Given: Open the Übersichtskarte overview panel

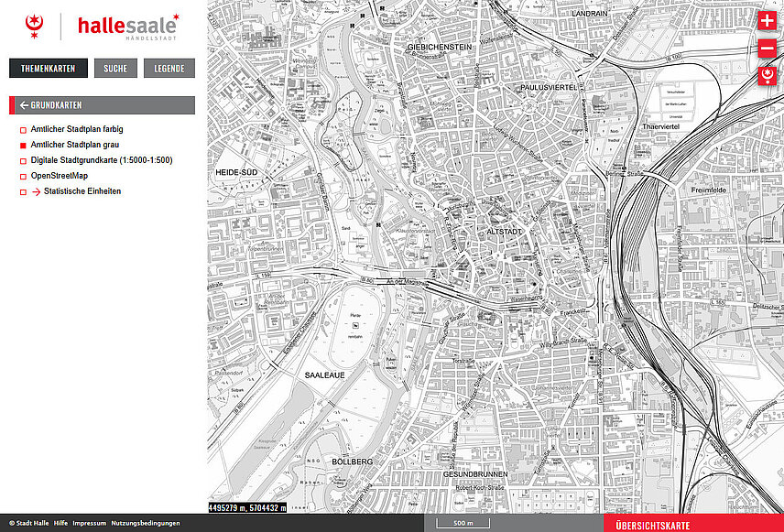Looking at the screenshot, I should click(x=652, y=525).
